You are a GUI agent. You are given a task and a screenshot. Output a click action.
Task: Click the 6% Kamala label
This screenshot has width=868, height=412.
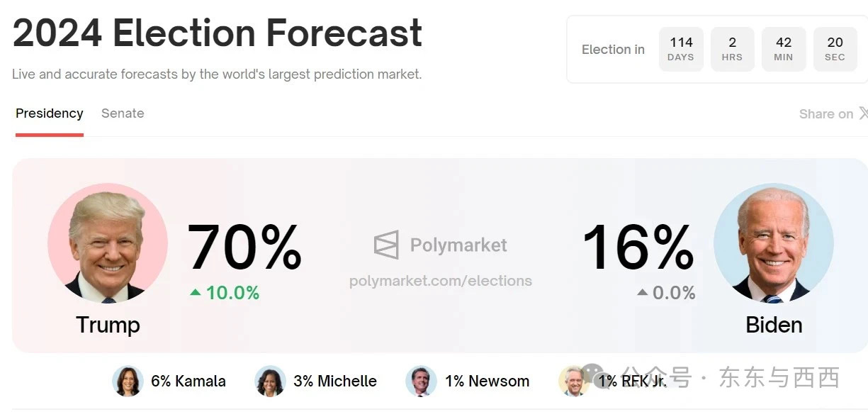point(188,382)
